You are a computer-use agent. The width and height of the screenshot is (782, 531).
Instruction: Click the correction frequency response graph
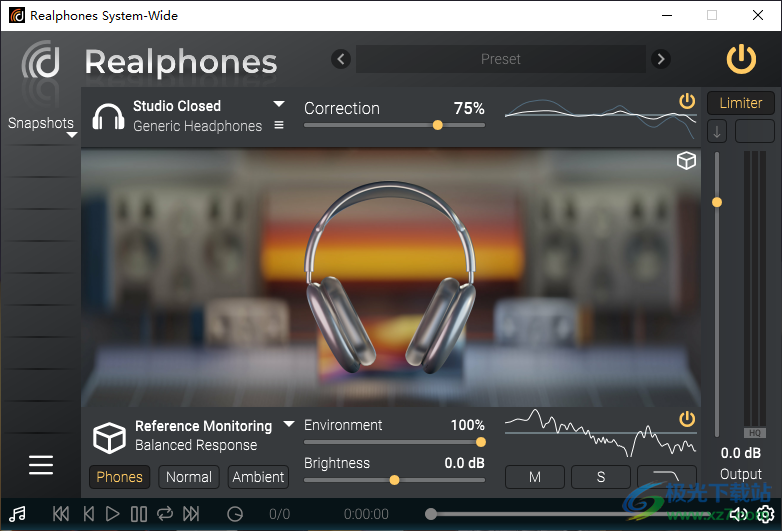click(600, 117)
